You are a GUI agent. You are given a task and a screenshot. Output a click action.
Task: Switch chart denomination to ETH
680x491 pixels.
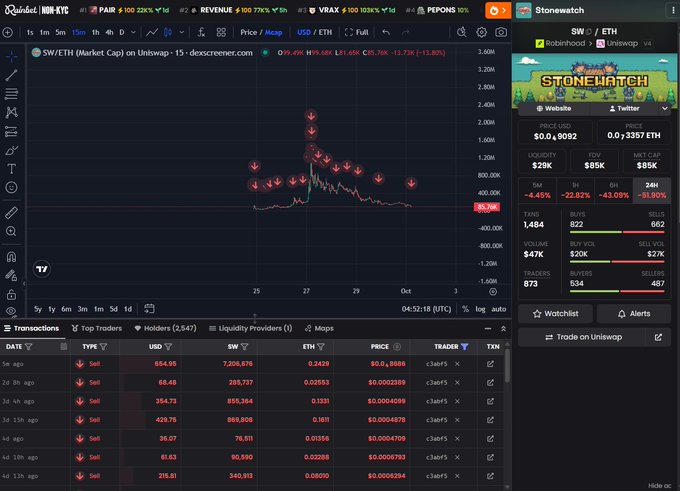point(325,32)
